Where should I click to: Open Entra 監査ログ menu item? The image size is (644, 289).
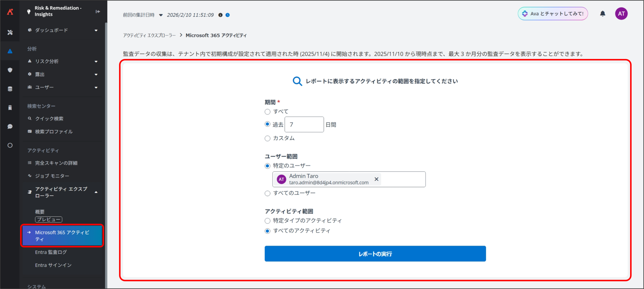point(51,252)
